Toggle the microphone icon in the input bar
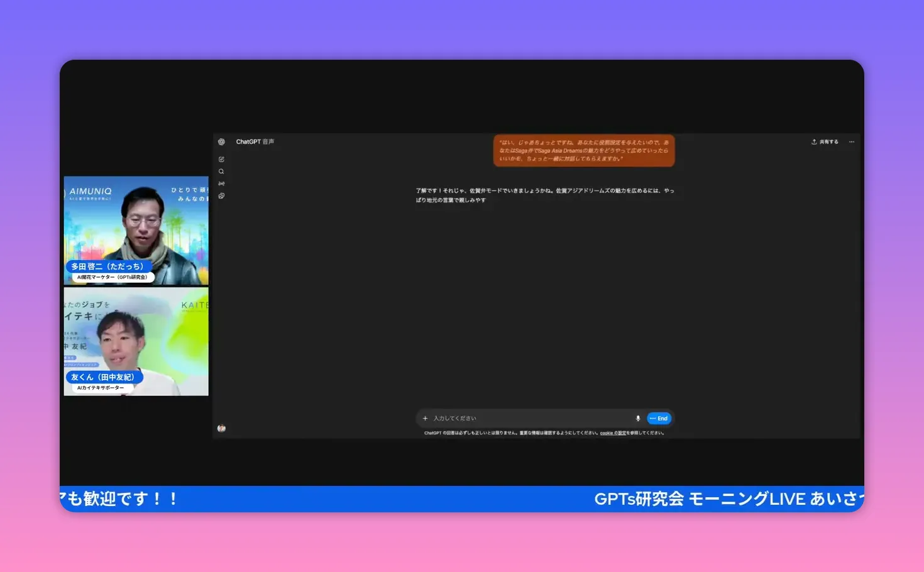 pos(638,418)
